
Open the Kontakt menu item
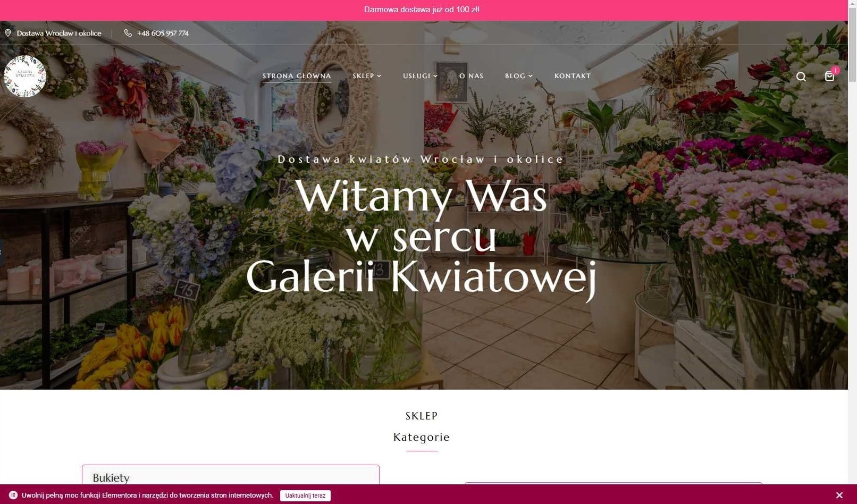pos(573,76)
